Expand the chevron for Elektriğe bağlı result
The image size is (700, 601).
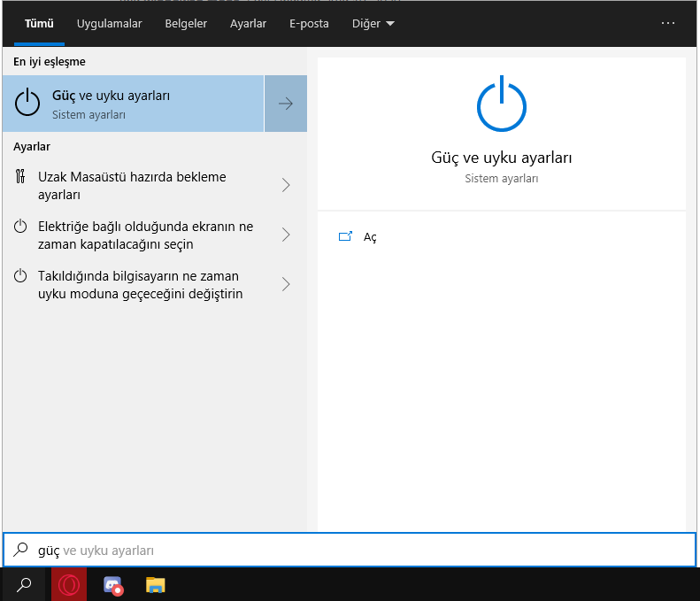point(286,235)
